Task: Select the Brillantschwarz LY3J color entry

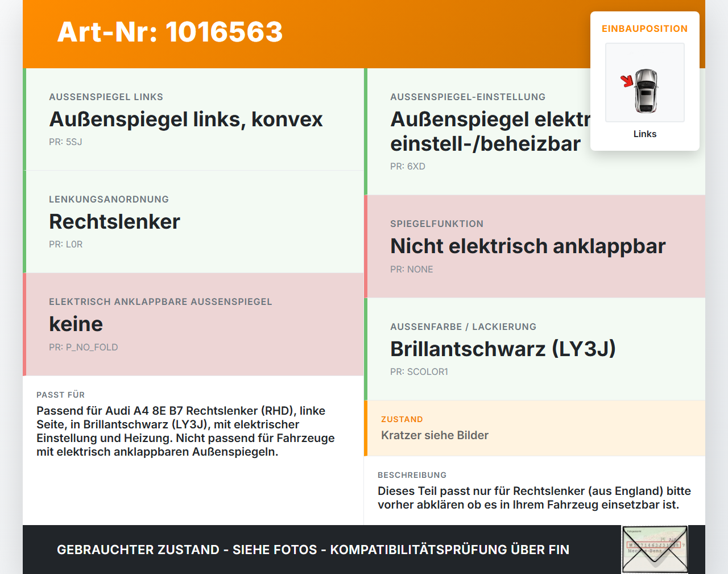Action: [503, 349]
